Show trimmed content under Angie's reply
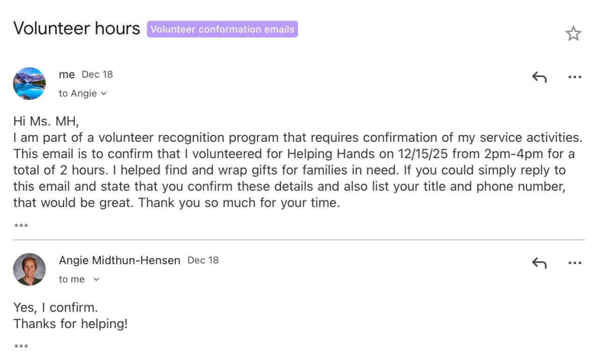The height and width of the screenshot is (364, 598). pyautogui.click(x=21, y=346)
